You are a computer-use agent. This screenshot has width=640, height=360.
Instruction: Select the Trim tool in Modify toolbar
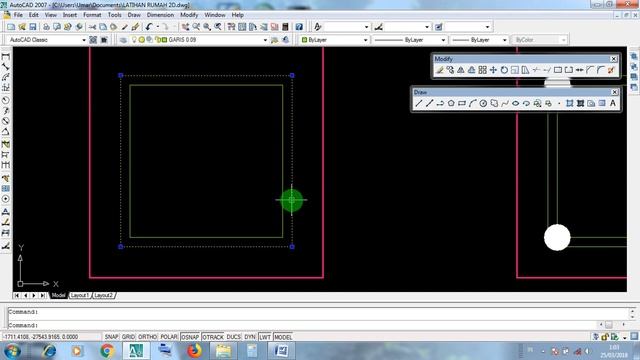tap(536, 70)
